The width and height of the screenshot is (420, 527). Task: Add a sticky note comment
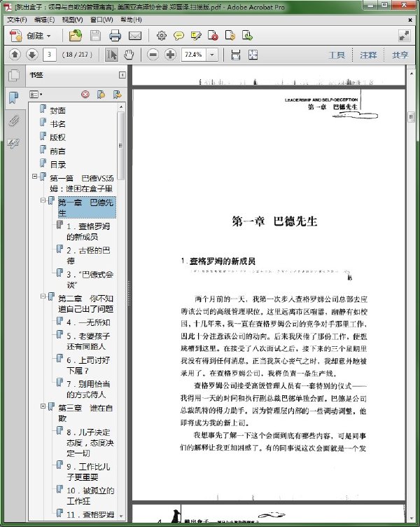click(178, 36)
